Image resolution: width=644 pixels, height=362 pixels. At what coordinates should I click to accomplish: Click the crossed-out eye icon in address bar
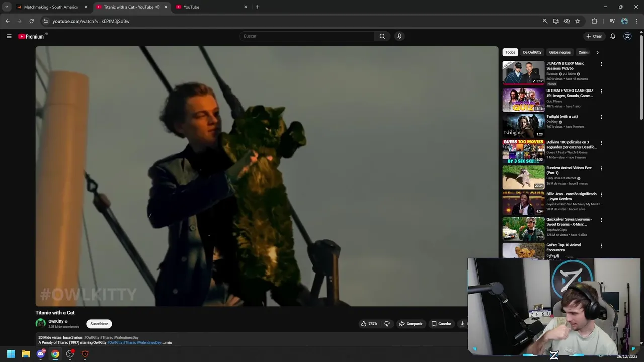coord(567,21)
